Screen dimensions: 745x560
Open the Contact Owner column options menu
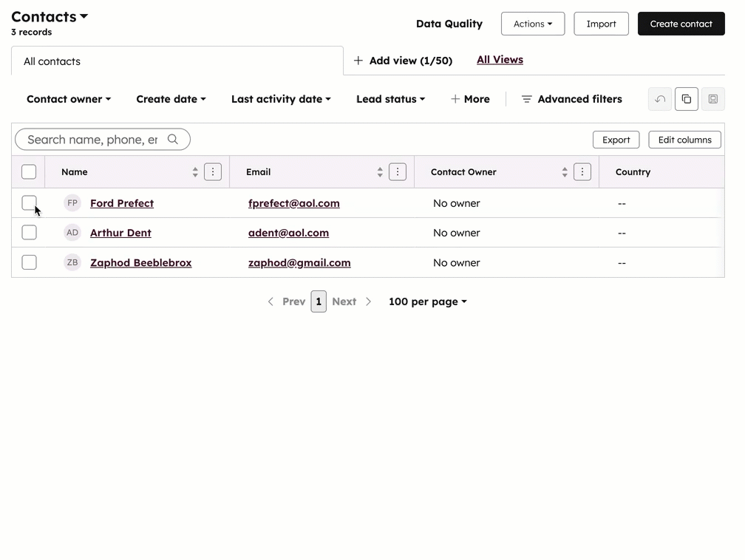582,171
